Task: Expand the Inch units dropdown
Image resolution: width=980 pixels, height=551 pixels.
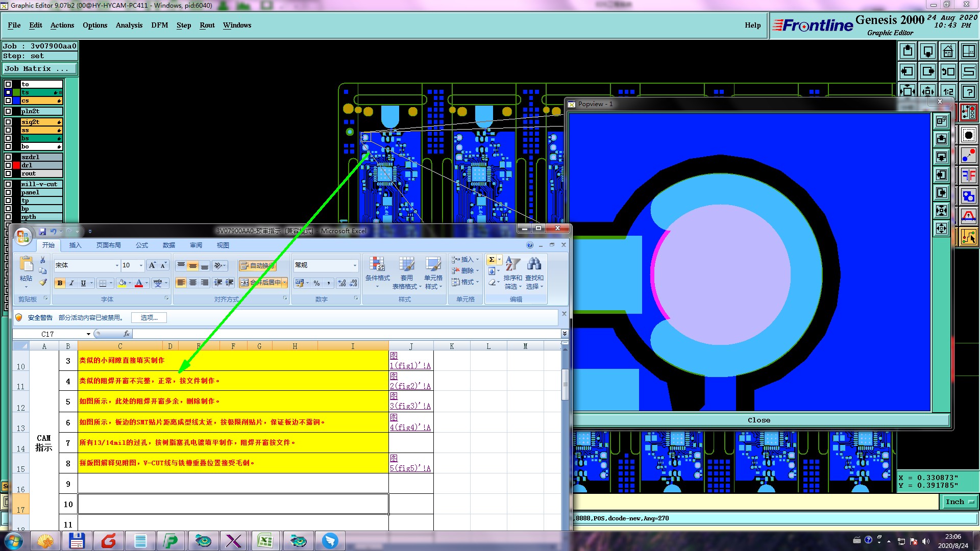Action: (959, 502)
